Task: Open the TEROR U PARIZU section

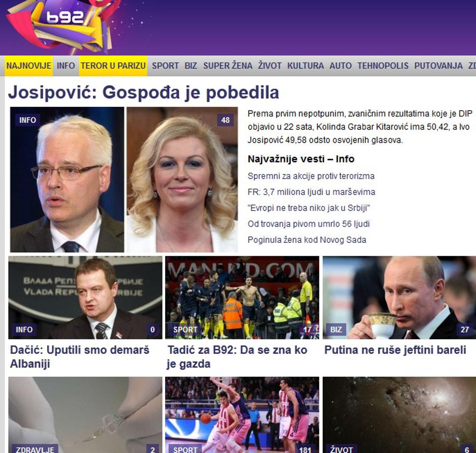Action: [113, 66]
